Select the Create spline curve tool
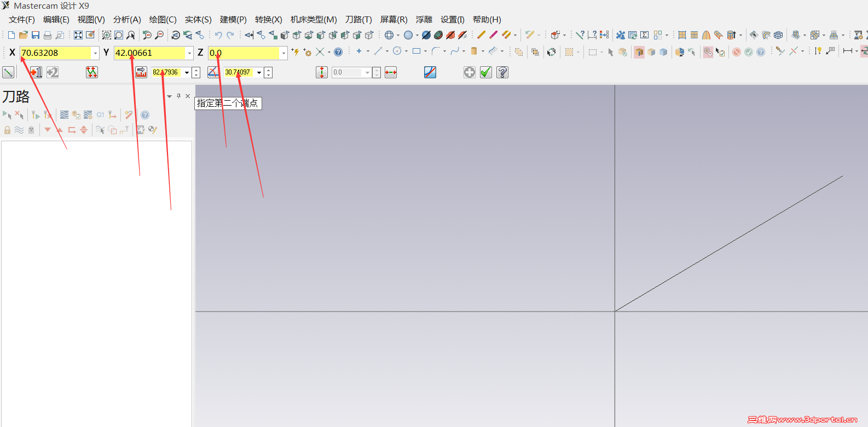This screenshot has height=427, width=868. pos(455,51)
